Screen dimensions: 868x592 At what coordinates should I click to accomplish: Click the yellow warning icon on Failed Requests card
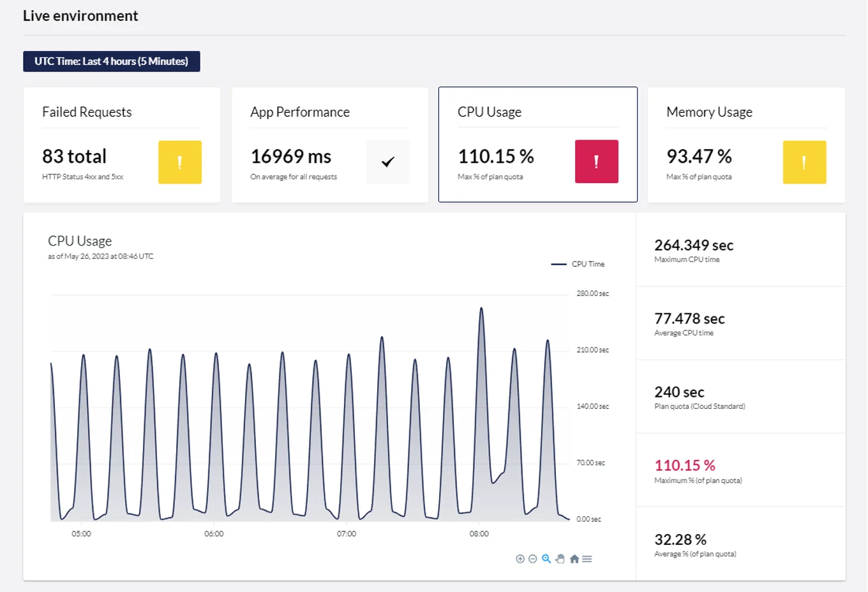179,162
